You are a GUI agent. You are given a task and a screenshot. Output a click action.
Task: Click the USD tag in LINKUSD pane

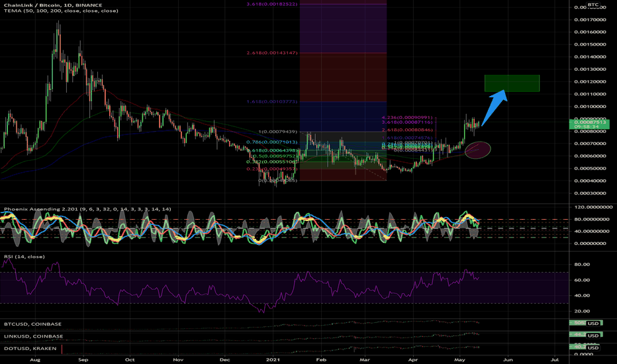point(593,336)
